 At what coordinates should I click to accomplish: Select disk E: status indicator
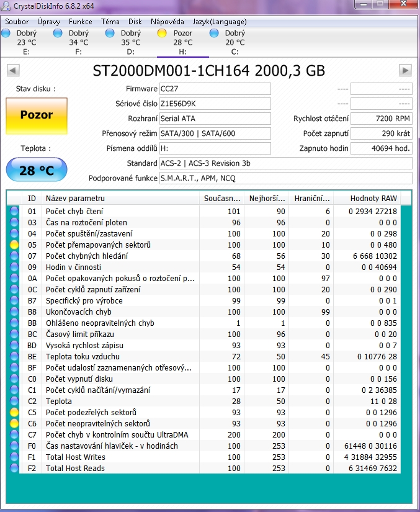[x=6, y=33]
